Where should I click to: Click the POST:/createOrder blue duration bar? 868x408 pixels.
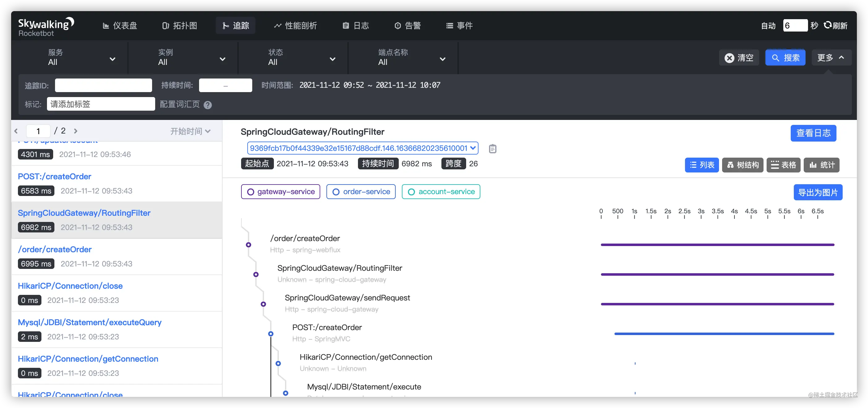tap(724, 334)
